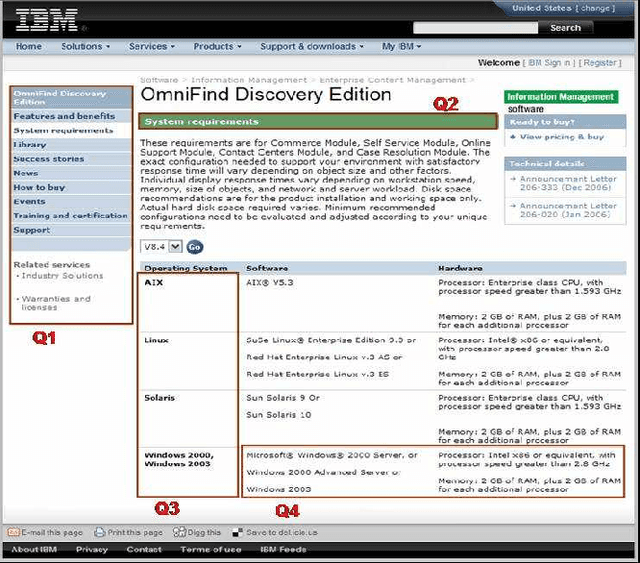640x563 pixels.
Task: Click the OmniFind Discovery Edition page title
Action: tap(266, 94)
